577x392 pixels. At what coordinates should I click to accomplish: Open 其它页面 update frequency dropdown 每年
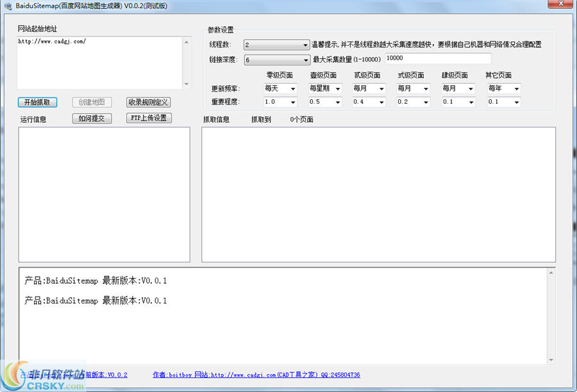(504, 88)
